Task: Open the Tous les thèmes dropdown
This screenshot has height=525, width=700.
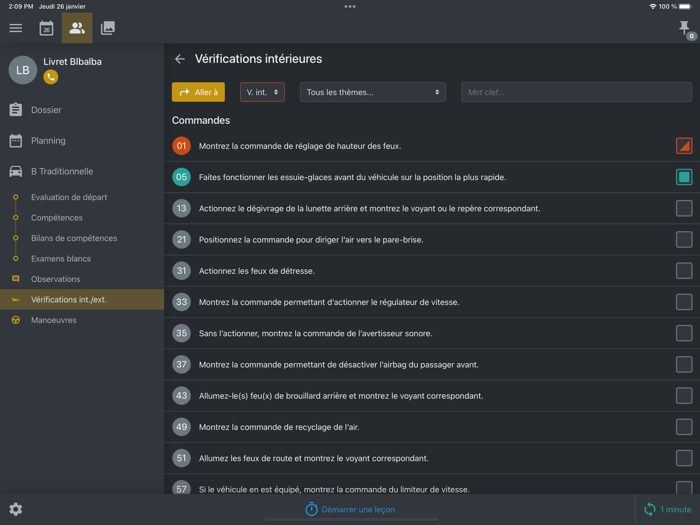Action: coord(373,92)
